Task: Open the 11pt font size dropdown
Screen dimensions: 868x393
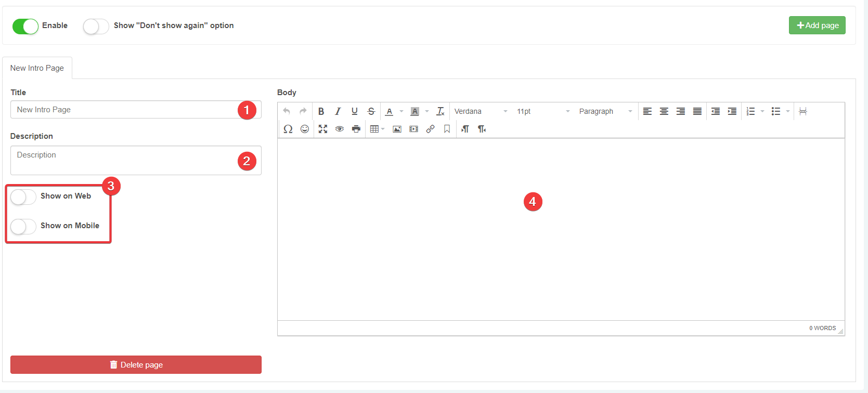Action: coord(542,111)
